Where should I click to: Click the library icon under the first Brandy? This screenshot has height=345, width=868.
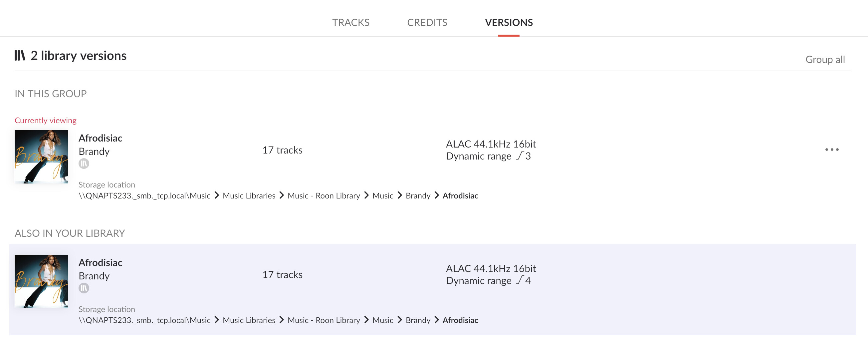[84, 164]
